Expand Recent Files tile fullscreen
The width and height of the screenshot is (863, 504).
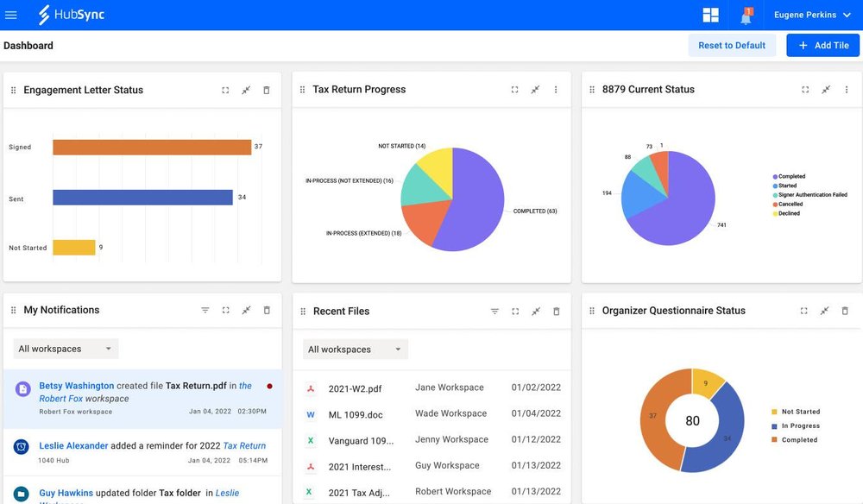(x=515, y=312)
